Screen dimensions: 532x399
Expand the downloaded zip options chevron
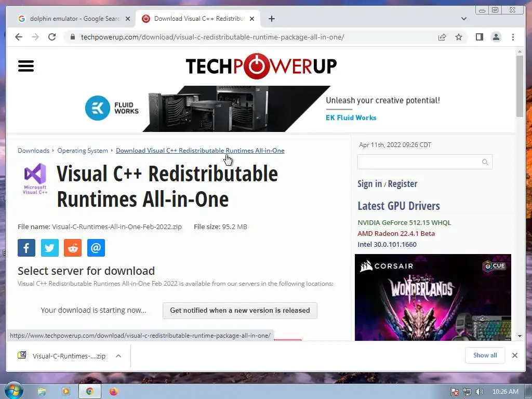118,356
